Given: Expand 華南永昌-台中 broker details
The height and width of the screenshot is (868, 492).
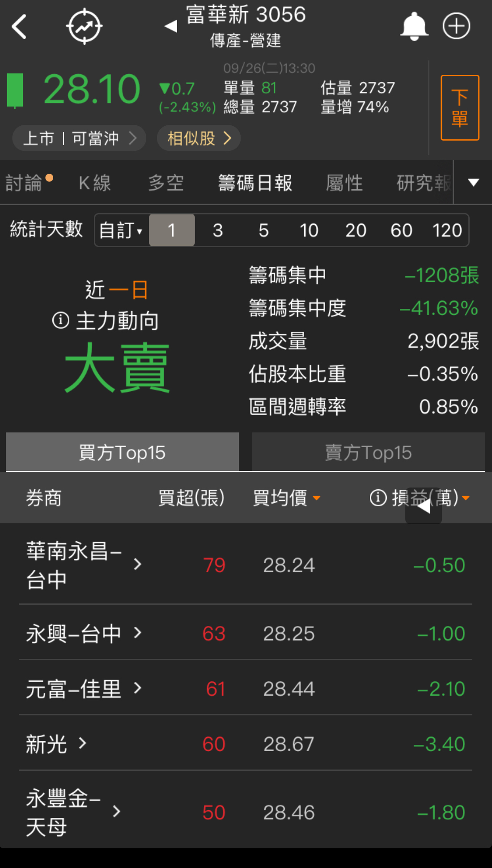Looking at the screenshot, I should tap(138, 564).
